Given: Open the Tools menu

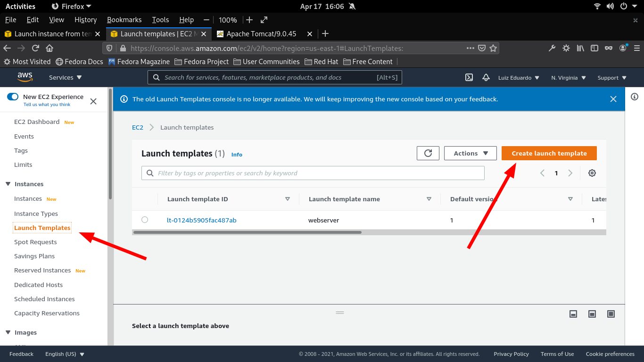Looking at the screenshot, I should point(160,20).
